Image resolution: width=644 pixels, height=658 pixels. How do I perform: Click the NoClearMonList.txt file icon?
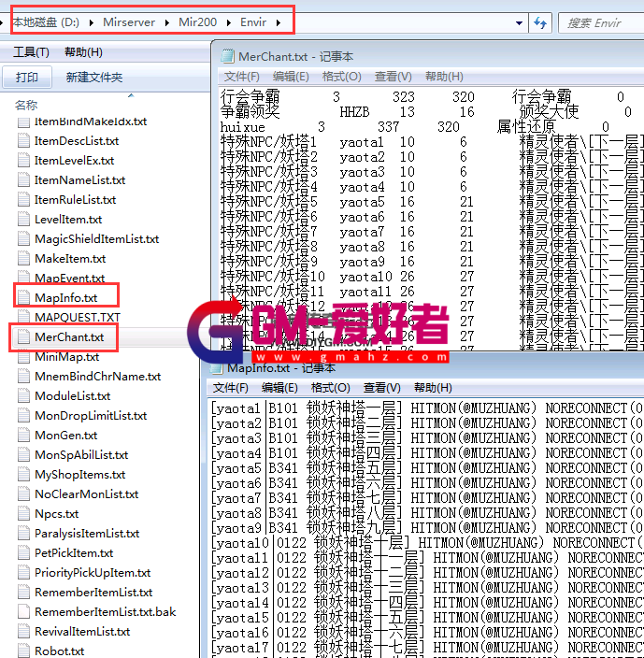click(24, 494)
